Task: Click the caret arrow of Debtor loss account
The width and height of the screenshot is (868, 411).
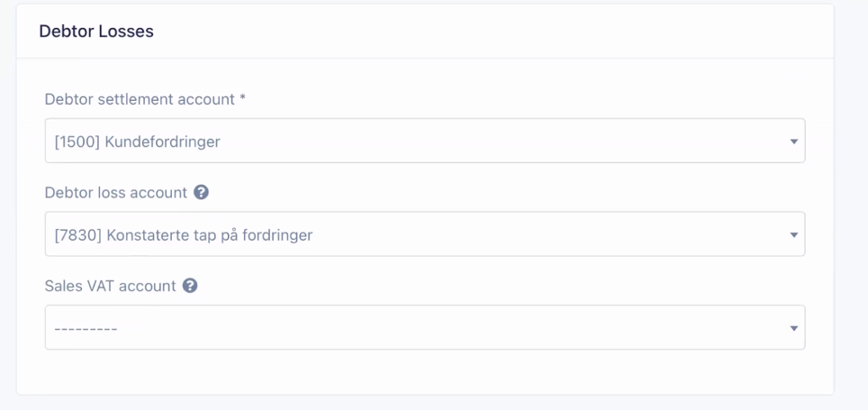Action: point(793,235)
